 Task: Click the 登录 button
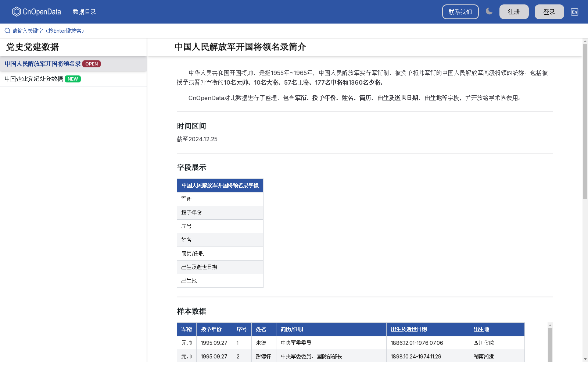(x=549, y=11)
